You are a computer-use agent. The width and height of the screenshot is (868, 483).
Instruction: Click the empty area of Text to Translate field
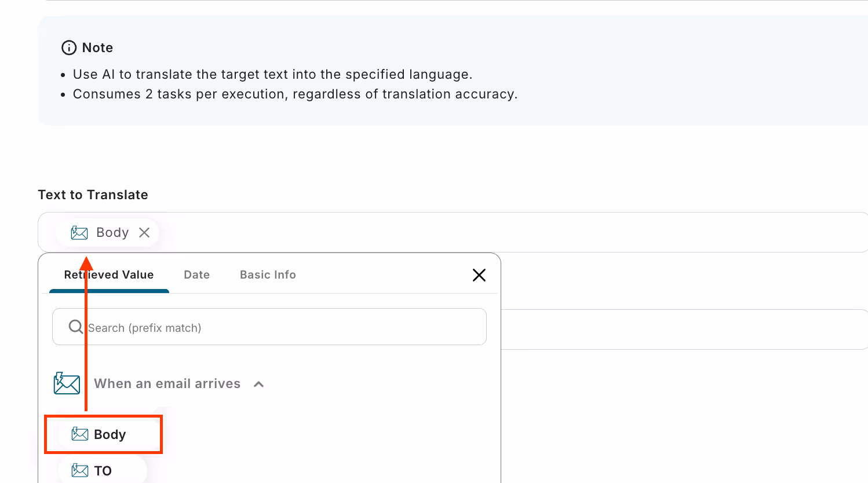(x=510, y=232)
